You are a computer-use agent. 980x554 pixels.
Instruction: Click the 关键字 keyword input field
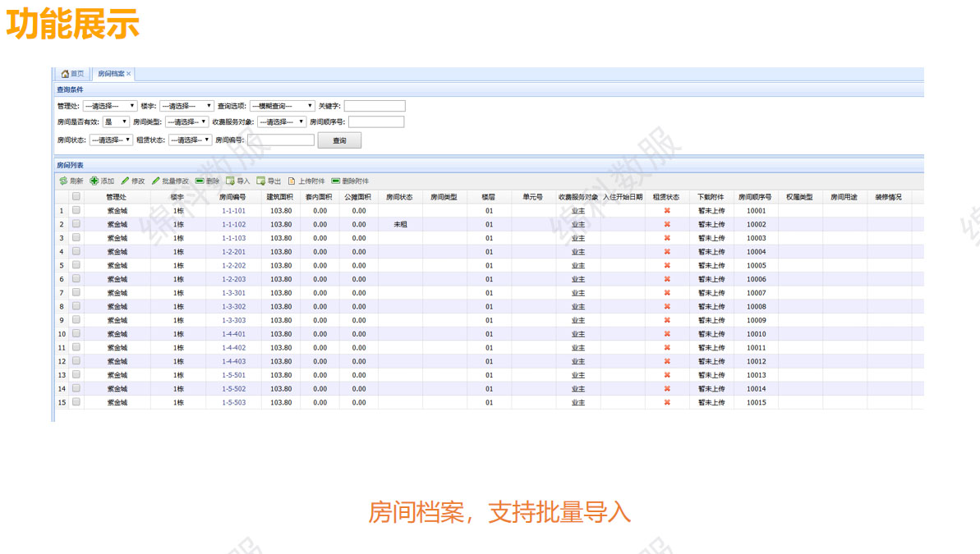coord(375,106)
